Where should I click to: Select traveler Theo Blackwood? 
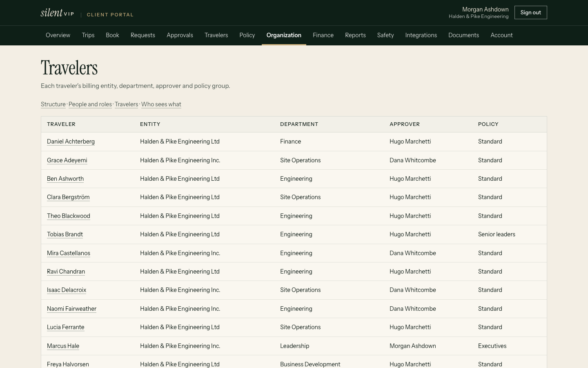(x=69, y=216)
